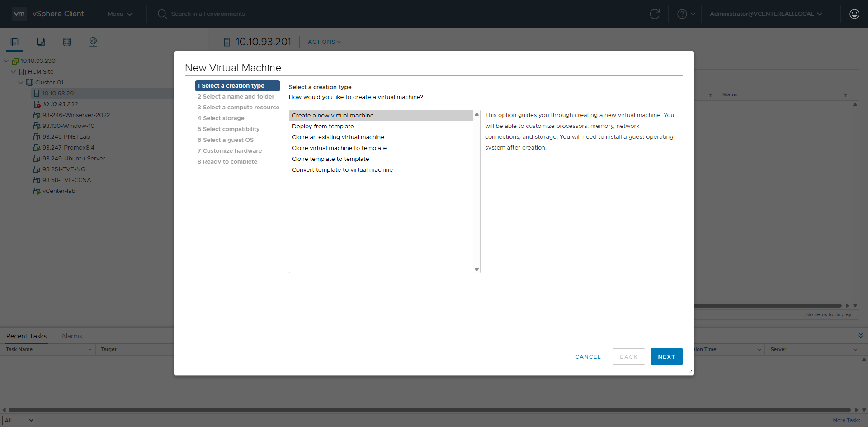Screen dimensions: 868x427
Task: Open the Menu dropdown
Action: 120,14
